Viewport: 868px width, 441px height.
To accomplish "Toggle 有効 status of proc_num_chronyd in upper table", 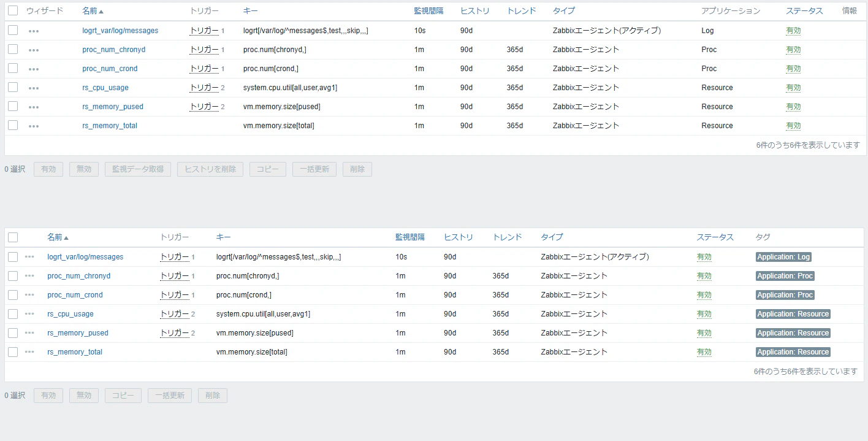I will point(793,50).
